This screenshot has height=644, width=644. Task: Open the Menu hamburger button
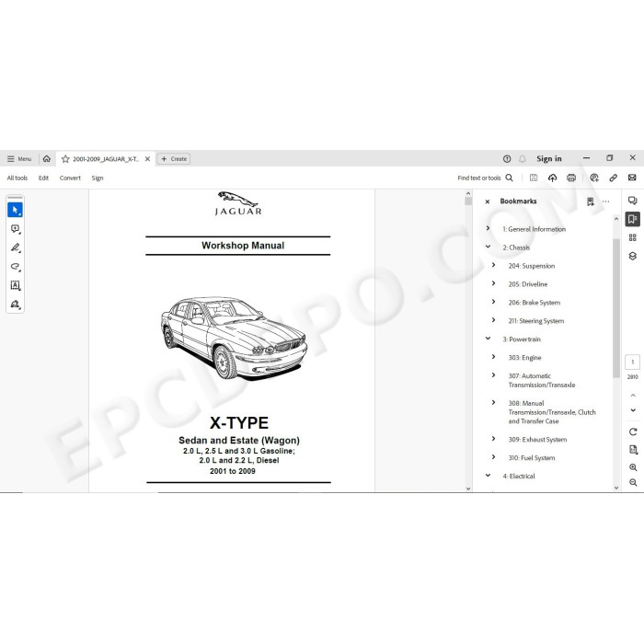tap(19, 159)
